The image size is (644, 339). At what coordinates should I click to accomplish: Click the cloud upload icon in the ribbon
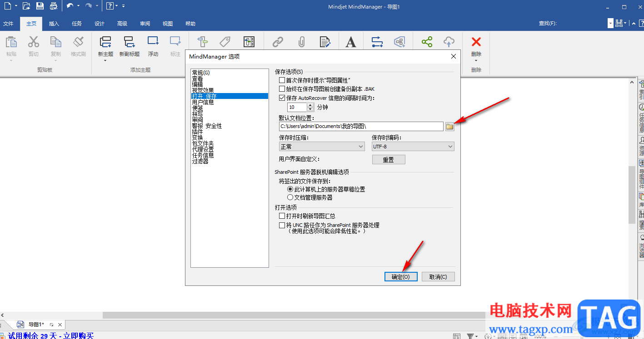pyautogui.click(x=449, y=42)
